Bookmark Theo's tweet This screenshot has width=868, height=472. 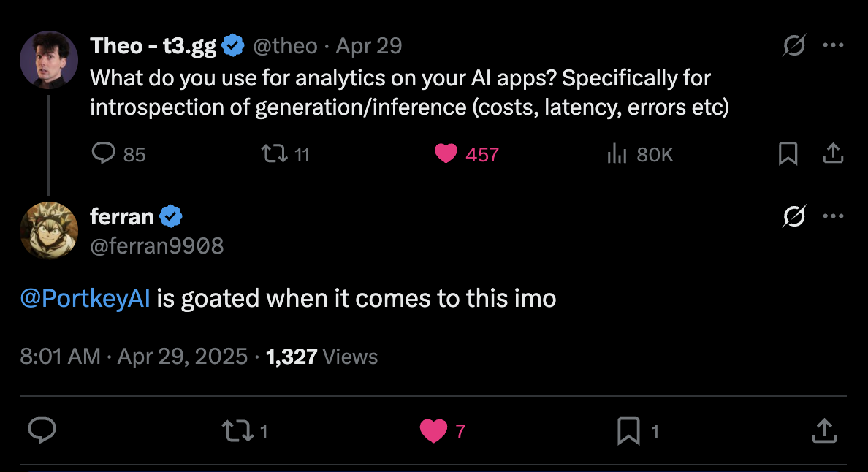tap(788, 153)
